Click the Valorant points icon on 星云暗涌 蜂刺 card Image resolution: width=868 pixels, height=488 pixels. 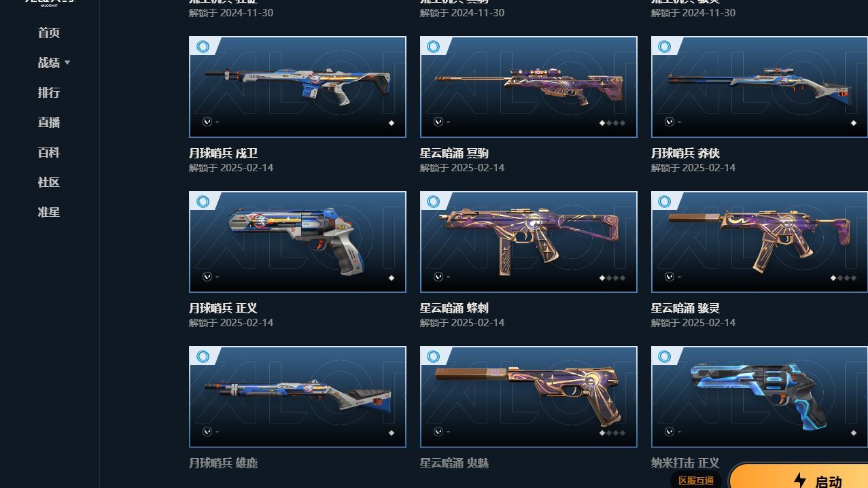(x=438, y=277)
